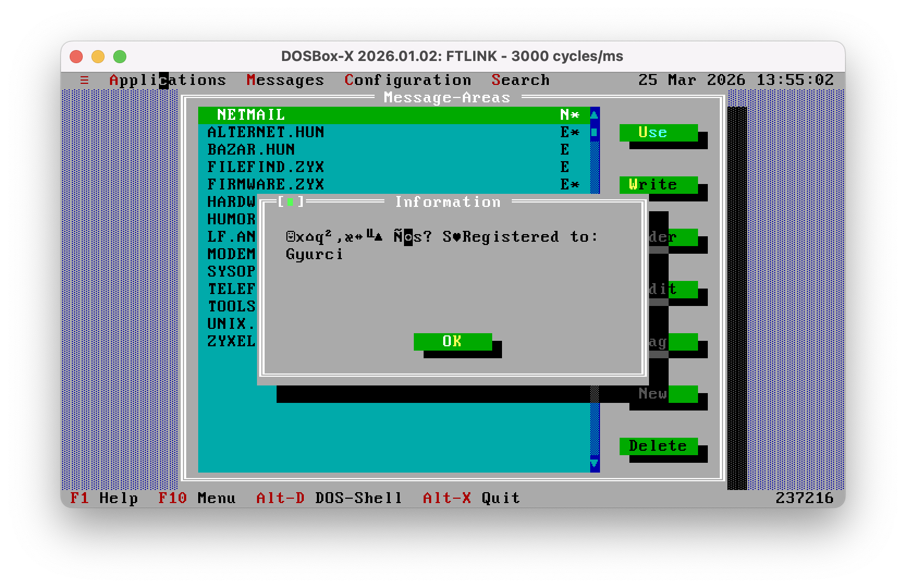Click the Use button

658,132
